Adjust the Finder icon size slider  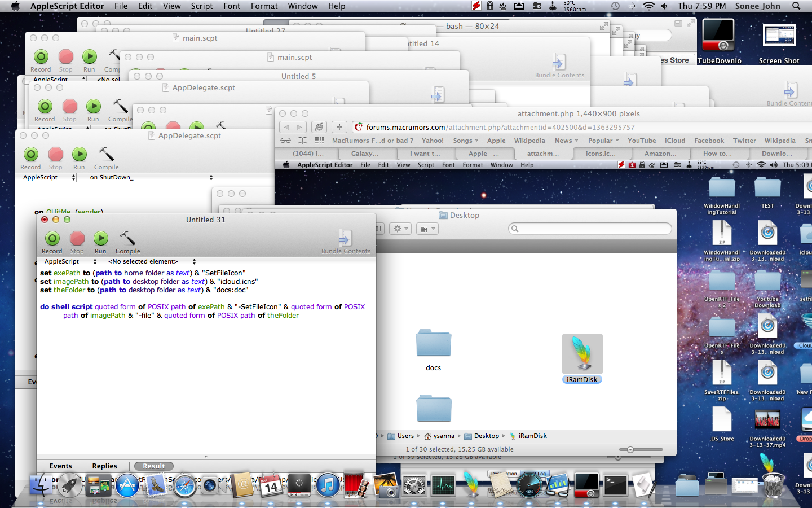(630, 450)
